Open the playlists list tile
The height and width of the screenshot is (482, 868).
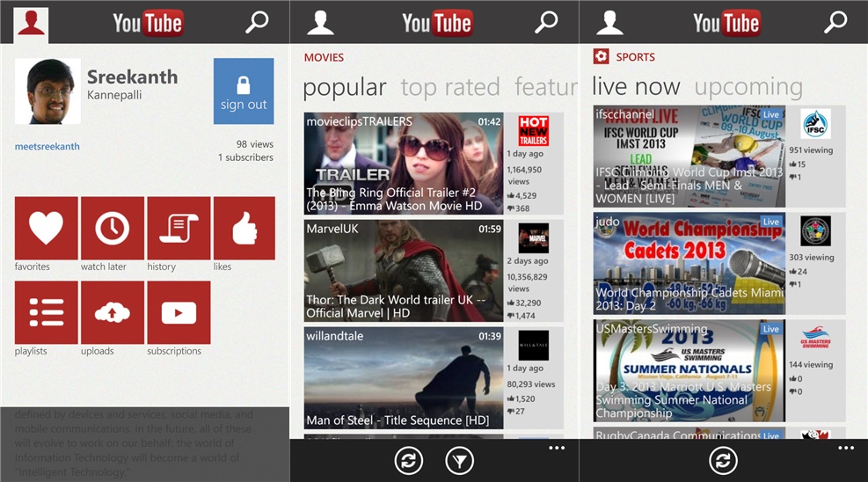pos(46,312)
